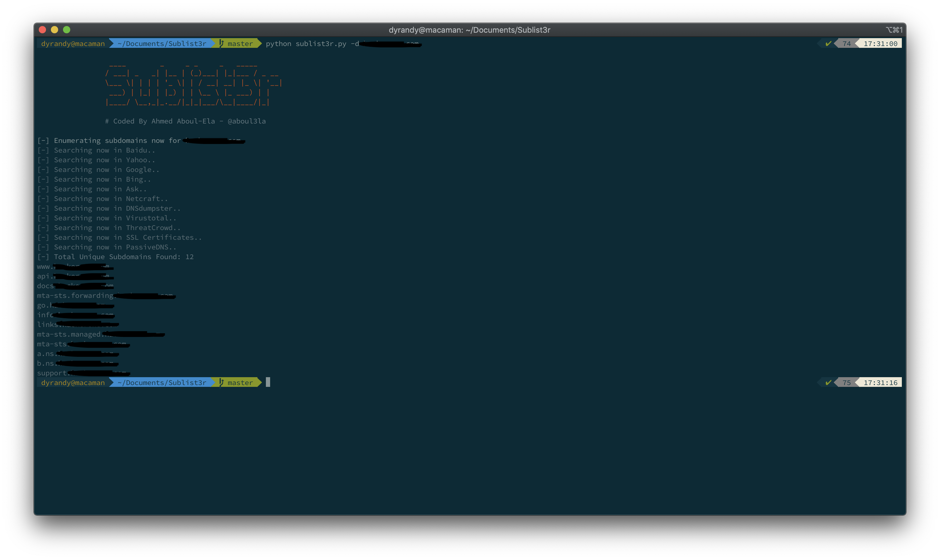This screenshot has height=560, width=940.
Task: Click the git branch icon in bottom prompt
Action: click(x=222, y=382)
